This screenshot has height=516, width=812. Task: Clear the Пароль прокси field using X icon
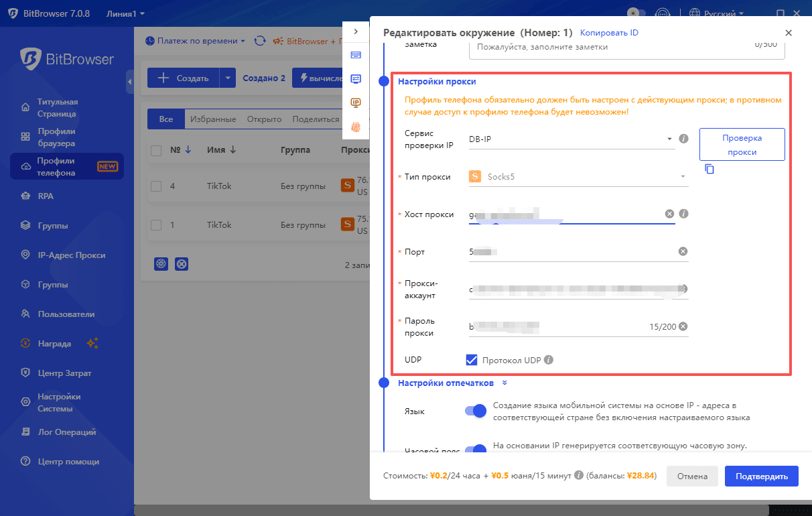coord(683,326)
